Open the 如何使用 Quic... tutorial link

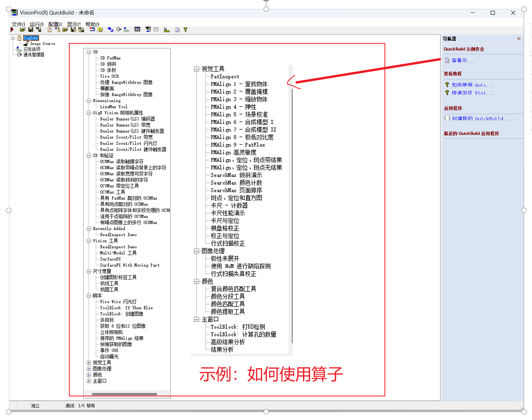pyautogui.click(x=472, y=85)
